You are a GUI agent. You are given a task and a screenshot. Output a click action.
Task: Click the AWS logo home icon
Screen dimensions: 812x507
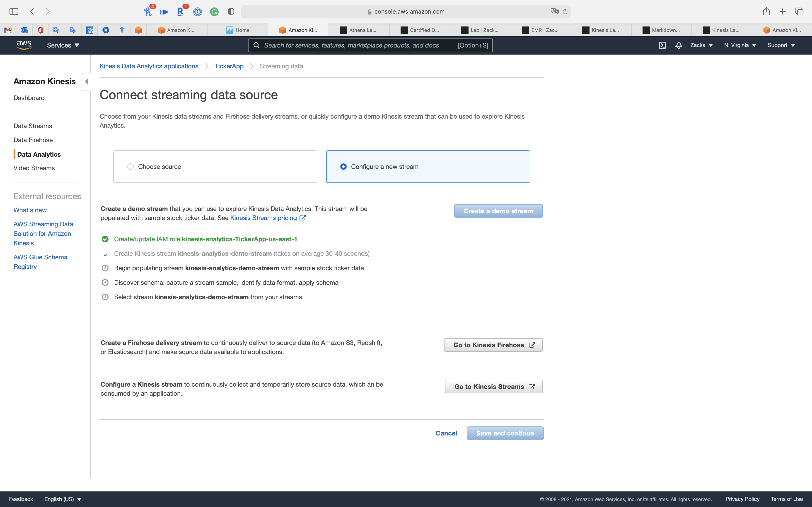(x=24, y=45)
